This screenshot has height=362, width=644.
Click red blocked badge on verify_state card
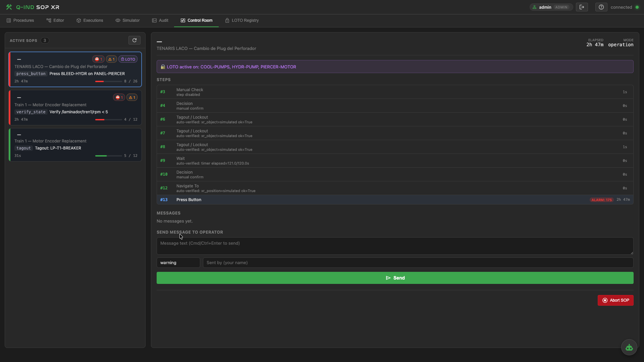click(119, 98)
